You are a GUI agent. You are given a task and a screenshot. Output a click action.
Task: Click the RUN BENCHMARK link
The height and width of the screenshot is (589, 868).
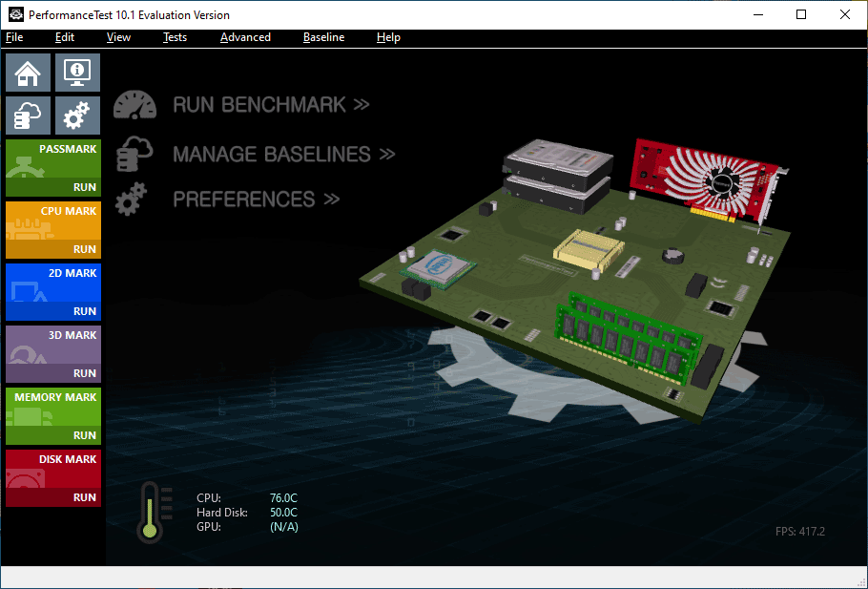(x=271, y=105)
